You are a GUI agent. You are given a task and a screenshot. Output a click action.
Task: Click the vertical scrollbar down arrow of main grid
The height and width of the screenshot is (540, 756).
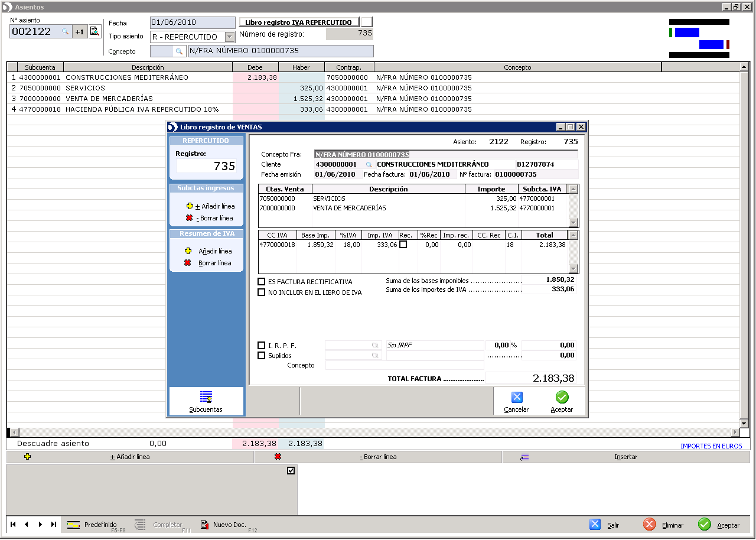(745, 424)
